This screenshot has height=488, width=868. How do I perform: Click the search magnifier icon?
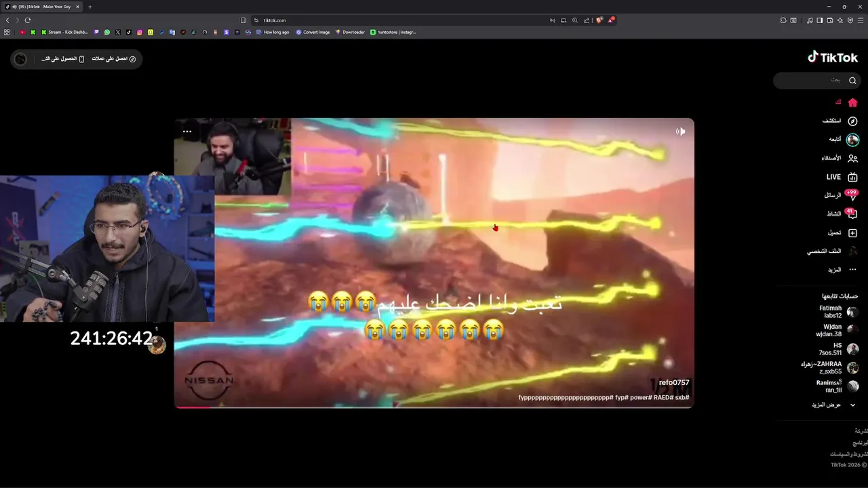click(852, 81)
